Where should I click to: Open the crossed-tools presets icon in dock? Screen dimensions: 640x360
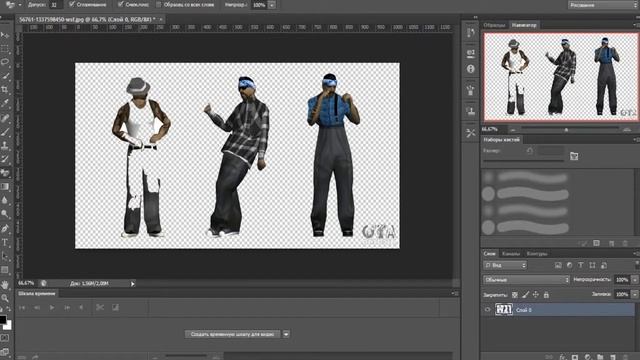[471, 133]
